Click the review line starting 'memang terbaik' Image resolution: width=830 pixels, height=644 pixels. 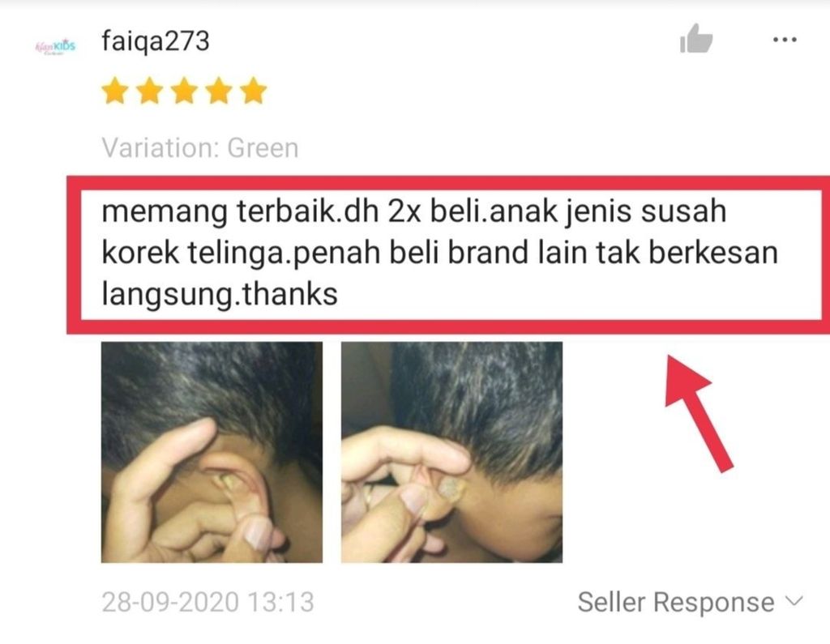click(x=414, y=211)
